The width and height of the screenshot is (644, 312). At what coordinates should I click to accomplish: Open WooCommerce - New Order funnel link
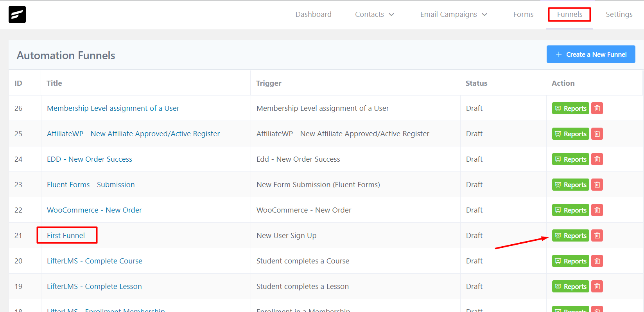[94, 210]
